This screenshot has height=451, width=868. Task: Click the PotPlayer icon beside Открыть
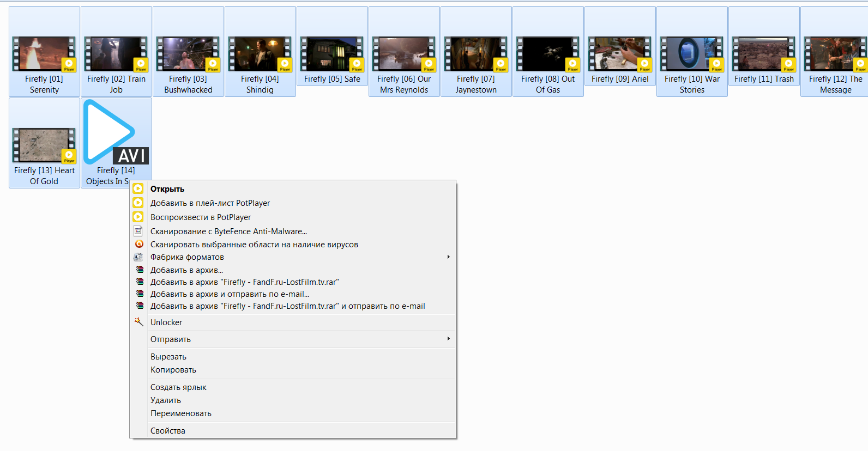(138, 188)
